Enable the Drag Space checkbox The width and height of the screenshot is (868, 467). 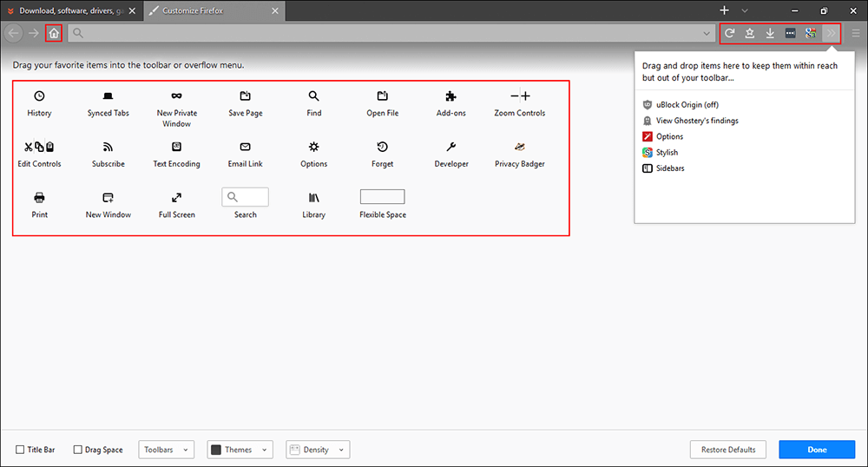click(77, 450)
